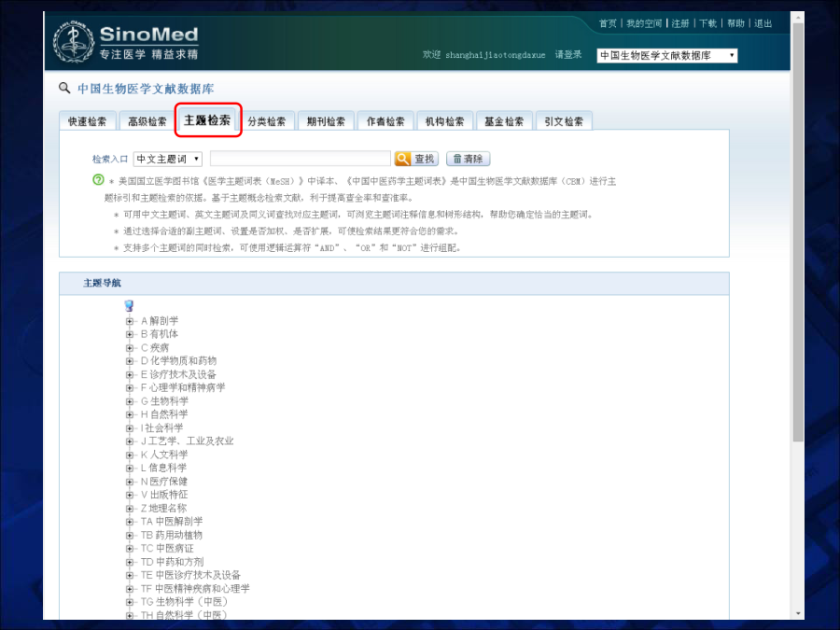Click the page vertical scrollbar thumb
840x630 pixels.
pos(798,232)
